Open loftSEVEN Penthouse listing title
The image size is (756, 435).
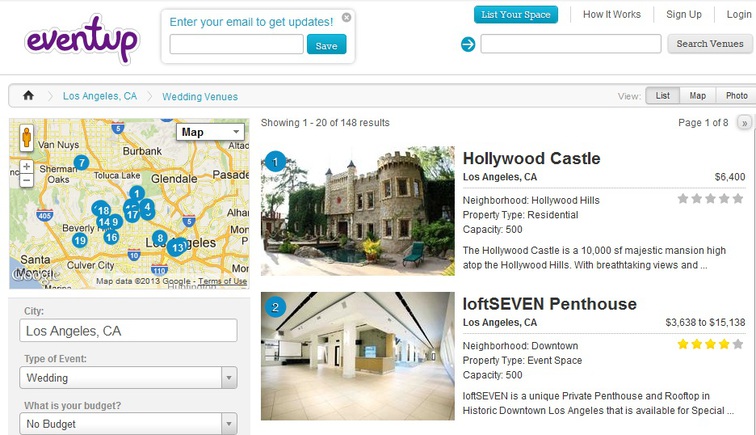pyautogui.click(x=550, y=304)
